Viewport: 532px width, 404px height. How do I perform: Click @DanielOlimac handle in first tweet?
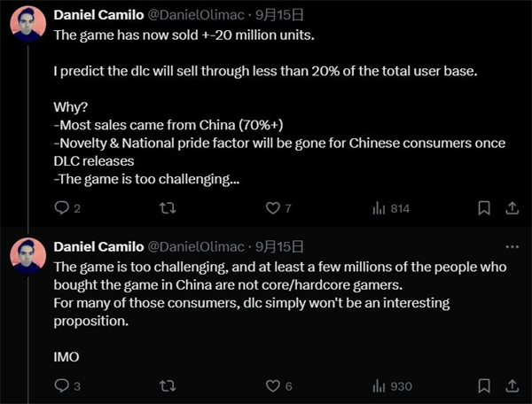coord(190,15)
